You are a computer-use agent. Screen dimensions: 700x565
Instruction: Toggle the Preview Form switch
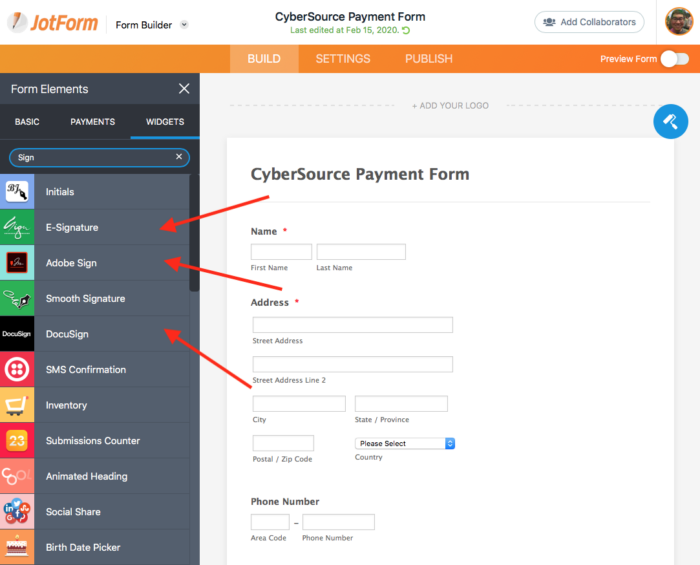675,59
